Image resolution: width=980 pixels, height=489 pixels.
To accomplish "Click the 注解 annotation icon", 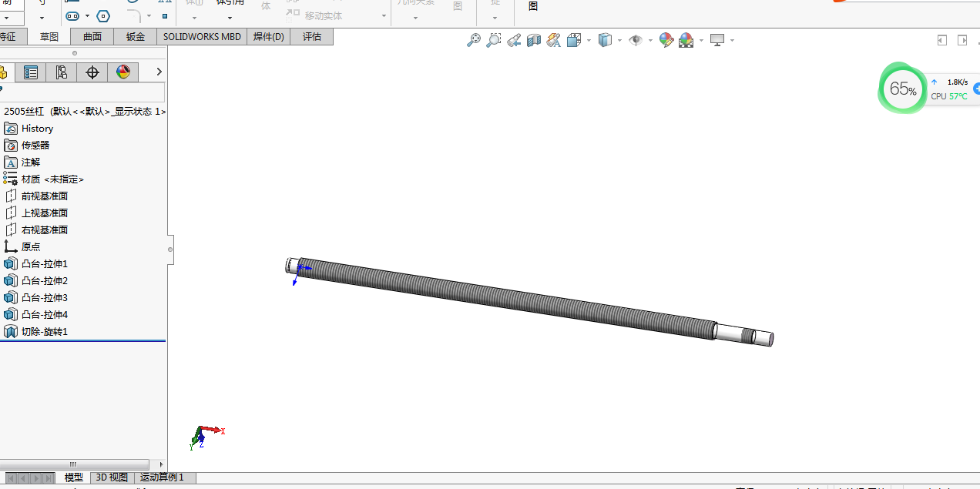I will [11, 162].
